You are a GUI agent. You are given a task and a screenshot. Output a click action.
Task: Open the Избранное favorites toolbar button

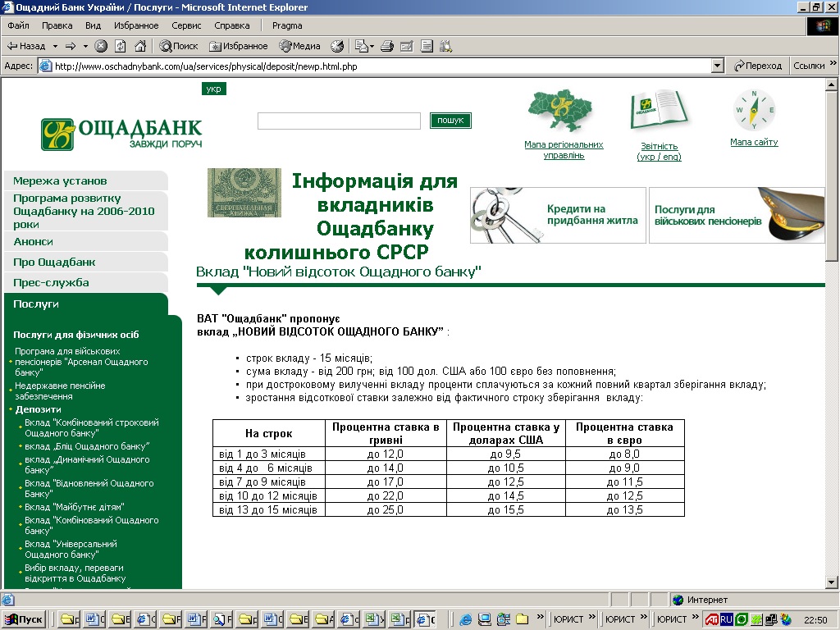239,46
